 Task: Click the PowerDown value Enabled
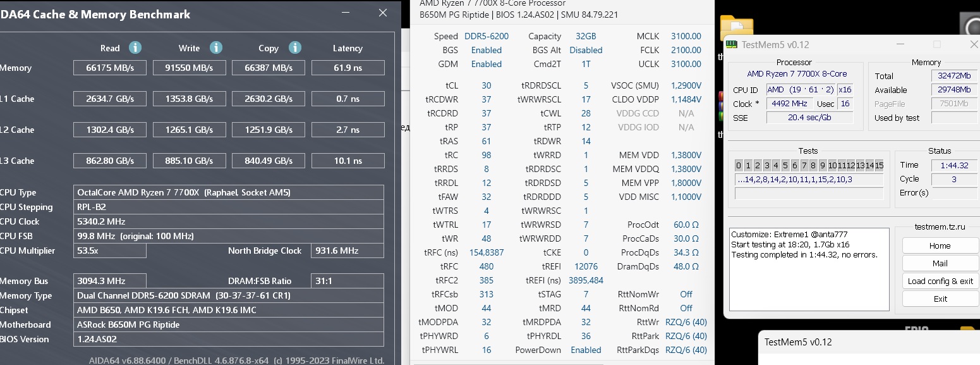(x=586, y=350)
